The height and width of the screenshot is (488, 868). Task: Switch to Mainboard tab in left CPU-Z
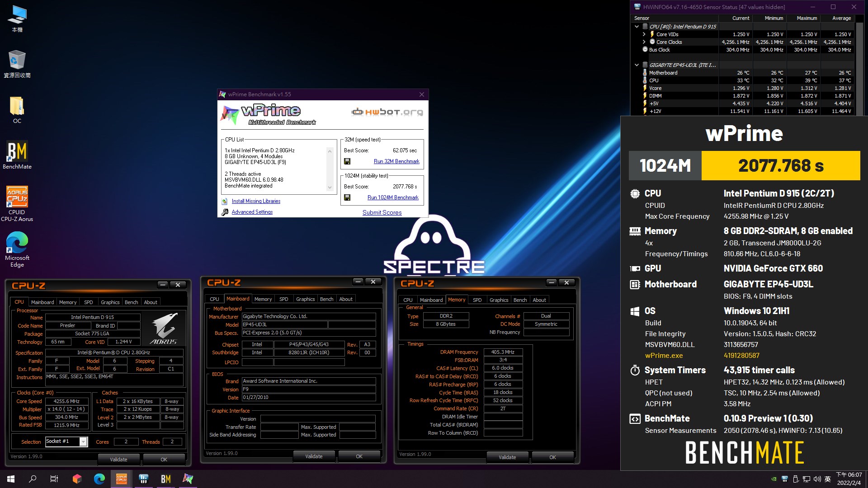coord(42,302)
